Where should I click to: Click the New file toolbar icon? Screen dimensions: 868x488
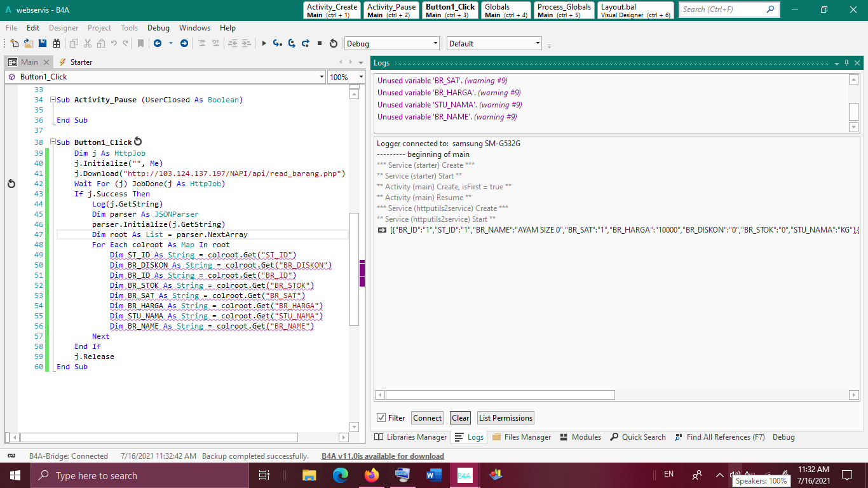(14, 43)
